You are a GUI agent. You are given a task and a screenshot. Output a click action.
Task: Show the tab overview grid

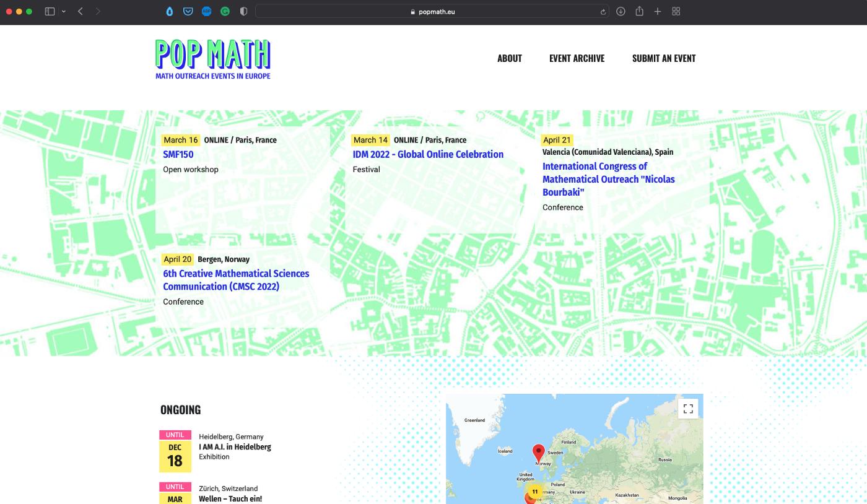pyautogui.click(x=676, y=11)
